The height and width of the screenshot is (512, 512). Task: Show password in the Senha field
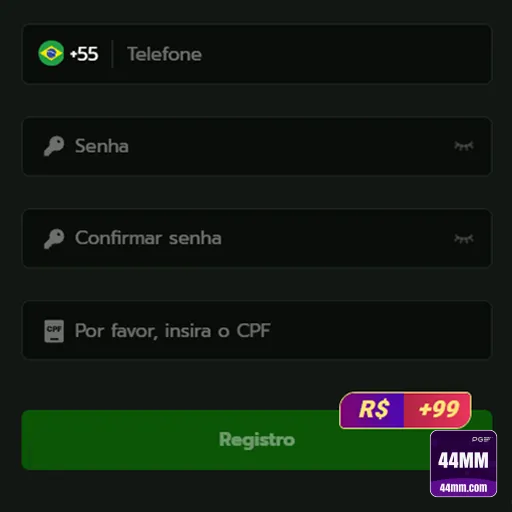click(x=464, y=146)
